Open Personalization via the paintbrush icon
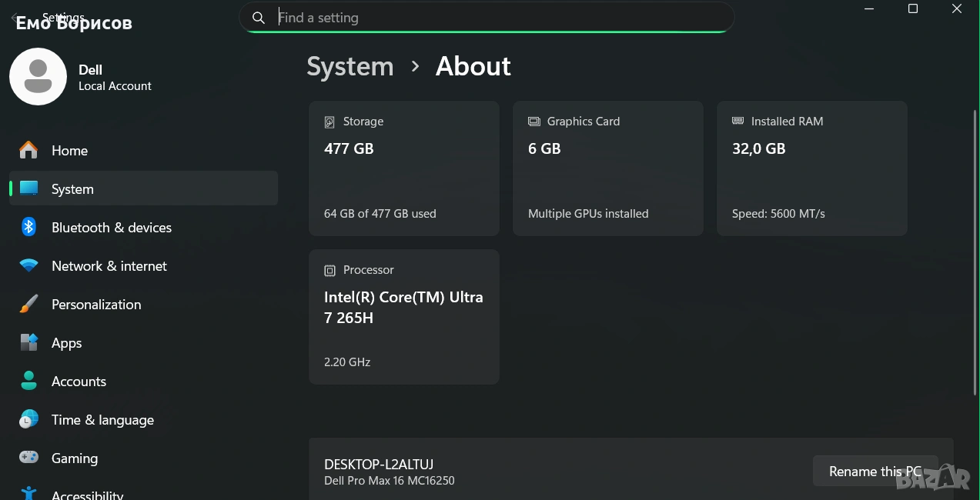Screen dimensions: 980x500 tap(28, 305)
